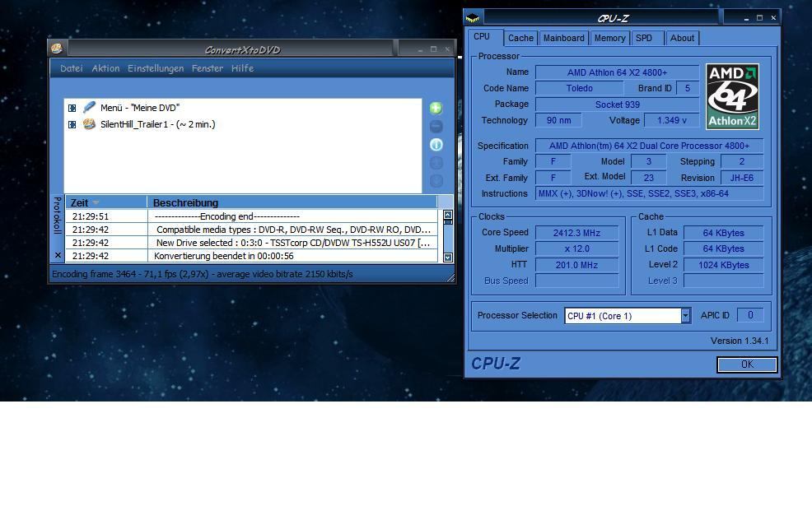
Task: Click the status bar encoding frame text
Action: tap(203, 274)
